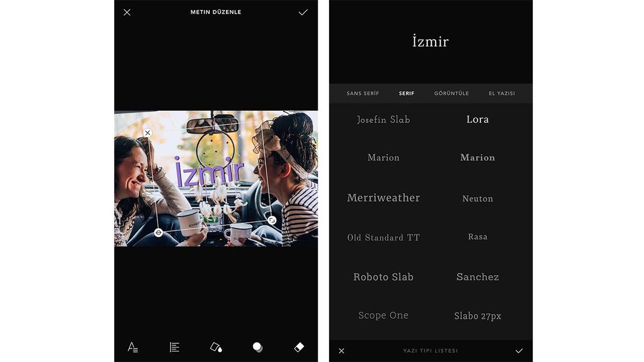Confirm font choice with bottom checkmark

pyautogui.click(x=519, y=351)
